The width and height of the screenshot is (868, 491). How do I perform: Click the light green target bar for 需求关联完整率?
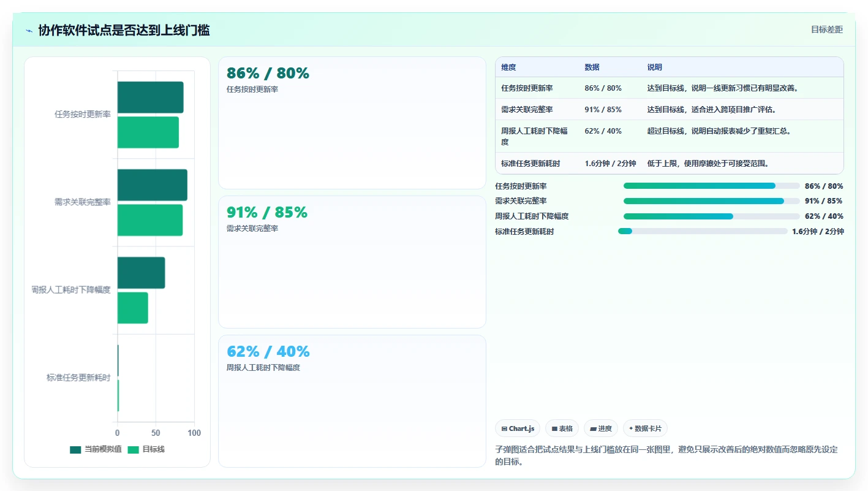click(x=150, y=220)
